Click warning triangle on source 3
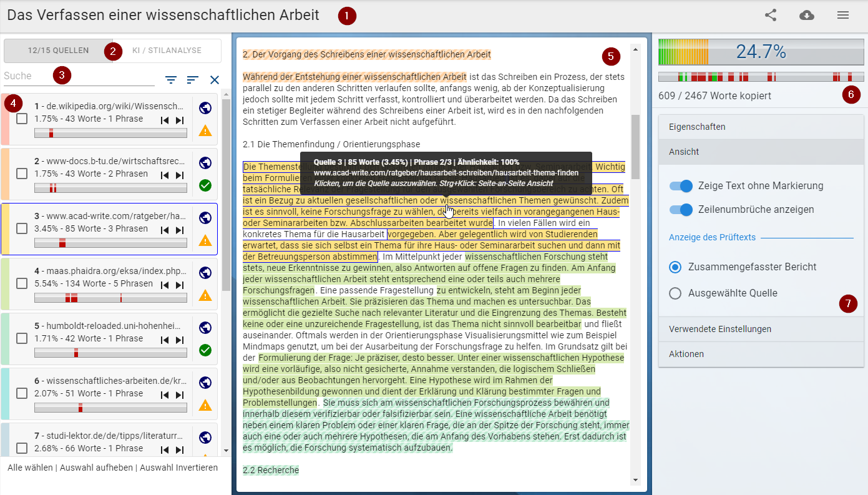The height and width of the screenshot is (495, 868). tap(205, 240)
